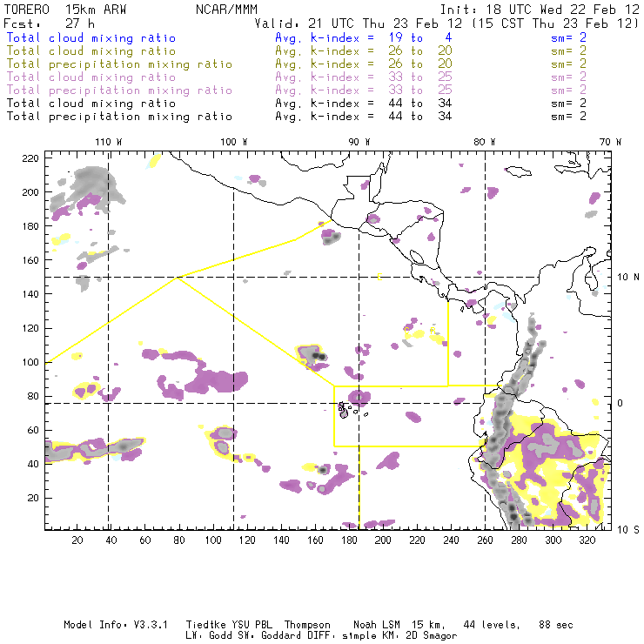Select the "0" equator latitude label

pos(620,403)
